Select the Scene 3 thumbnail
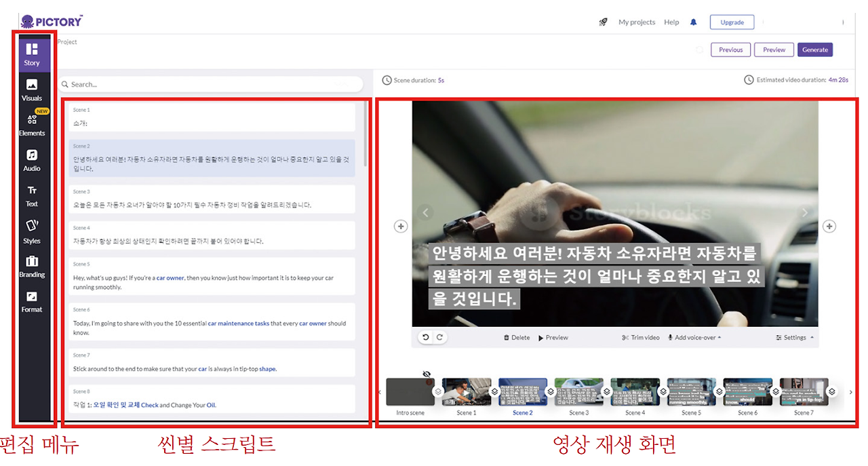Screen dimensions: 868x466 (579, 392)
